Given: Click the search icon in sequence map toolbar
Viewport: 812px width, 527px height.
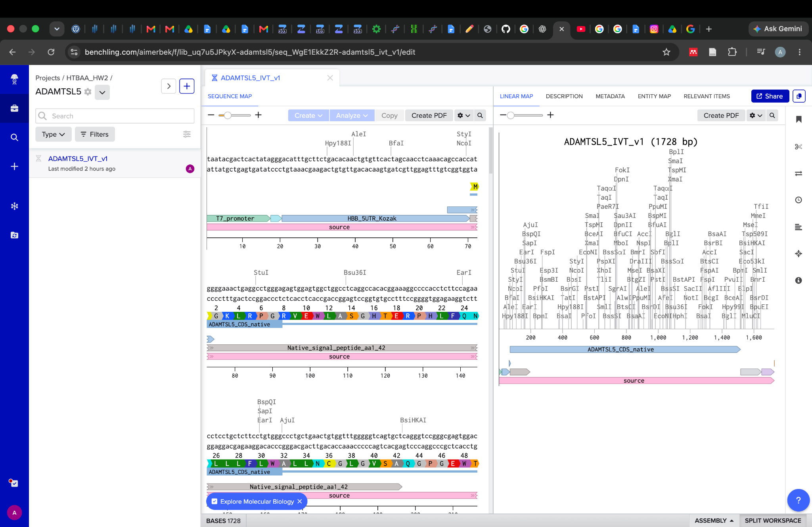Looking at the screenshot, I should click(x=480, y=115).
